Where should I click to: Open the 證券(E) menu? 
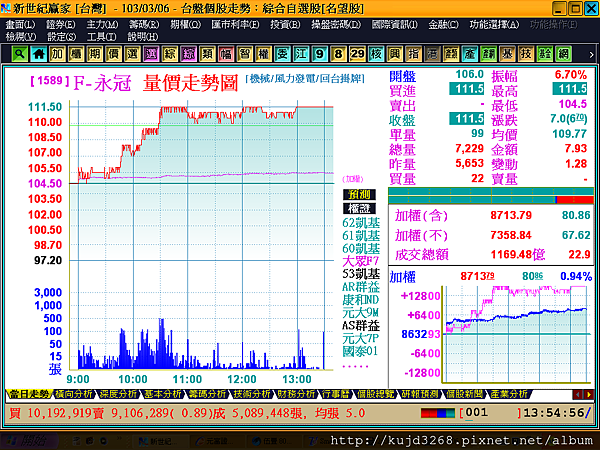point(61,24)
